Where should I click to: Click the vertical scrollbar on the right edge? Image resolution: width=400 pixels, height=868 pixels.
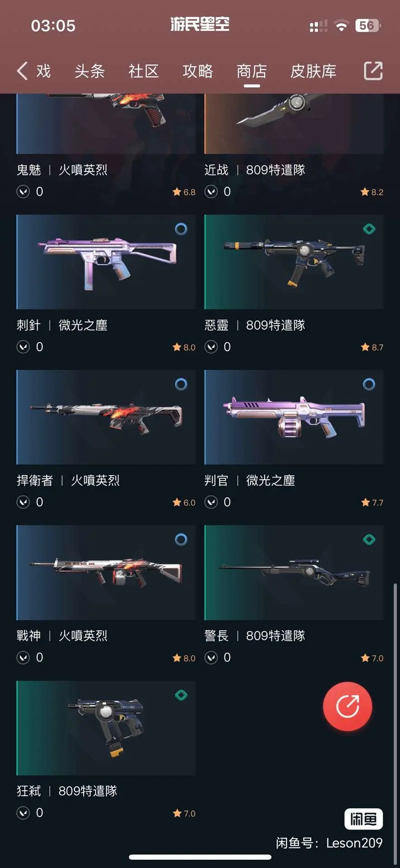pyautogui.click(x=395, y=723)
